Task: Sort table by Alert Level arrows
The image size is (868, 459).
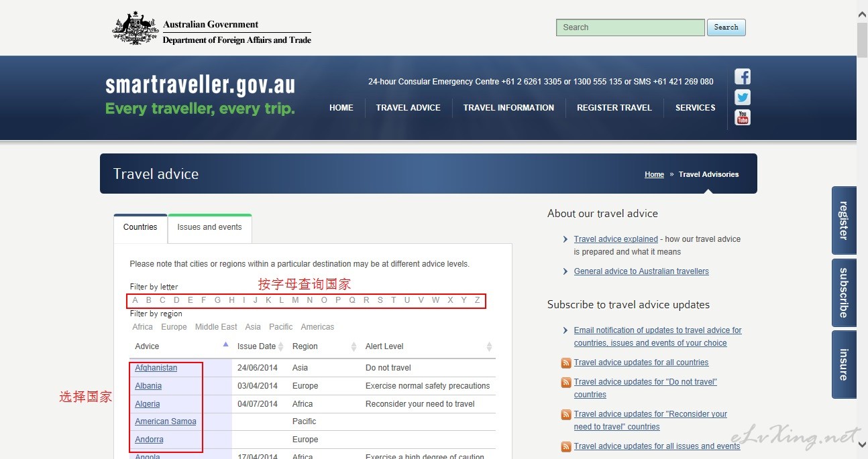Action: pyautogui.click(x=489, y=346)
